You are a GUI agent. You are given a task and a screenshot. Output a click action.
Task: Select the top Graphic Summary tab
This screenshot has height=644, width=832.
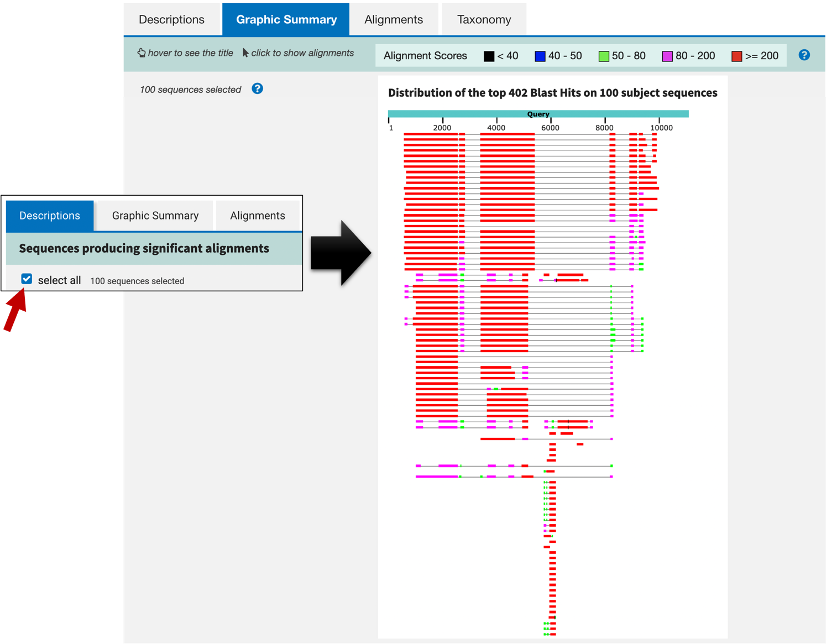(x=286, y=19)
